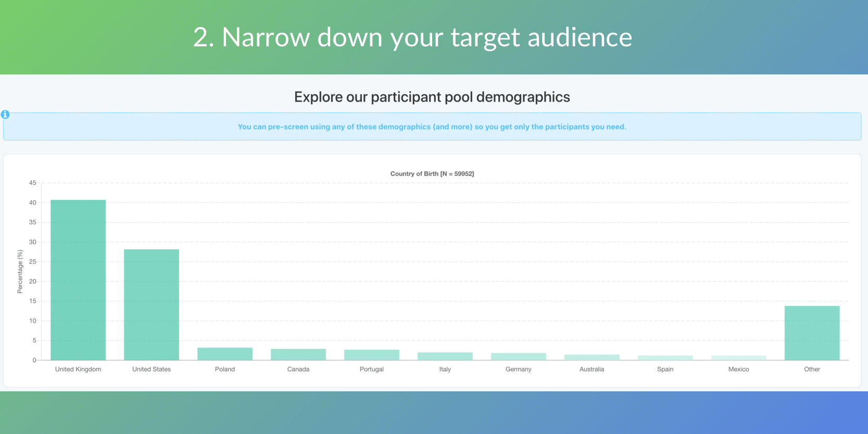Select the United Kingdom bar in the chart
The height and width of the screenshot is (434, 868).
pyautogui.click(x=78, y=280)
